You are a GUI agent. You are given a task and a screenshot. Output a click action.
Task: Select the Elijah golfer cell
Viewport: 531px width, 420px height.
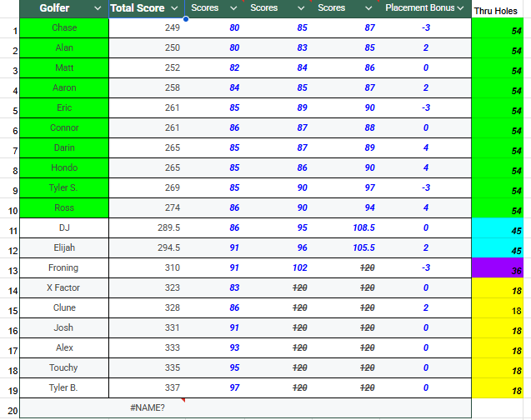64,247
